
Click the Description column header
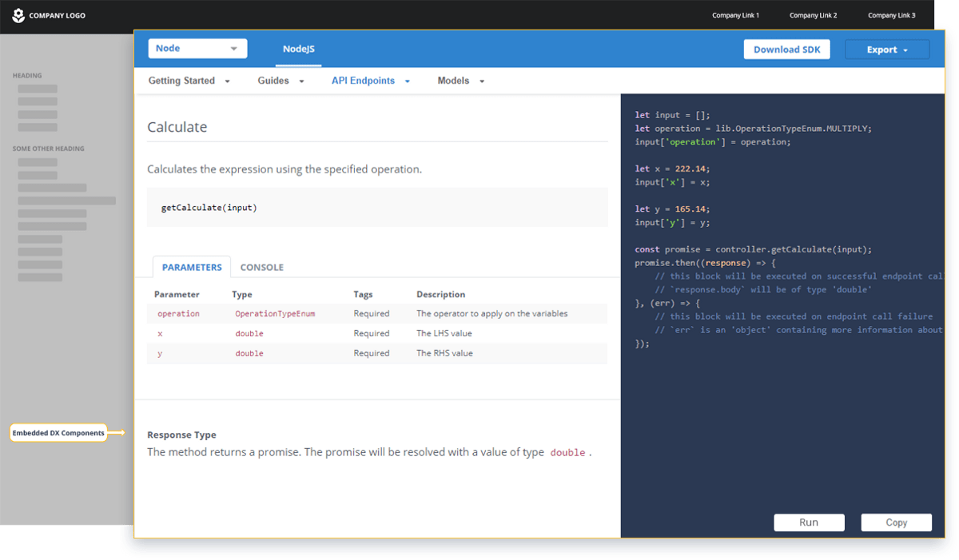click(x=441, y=295)
